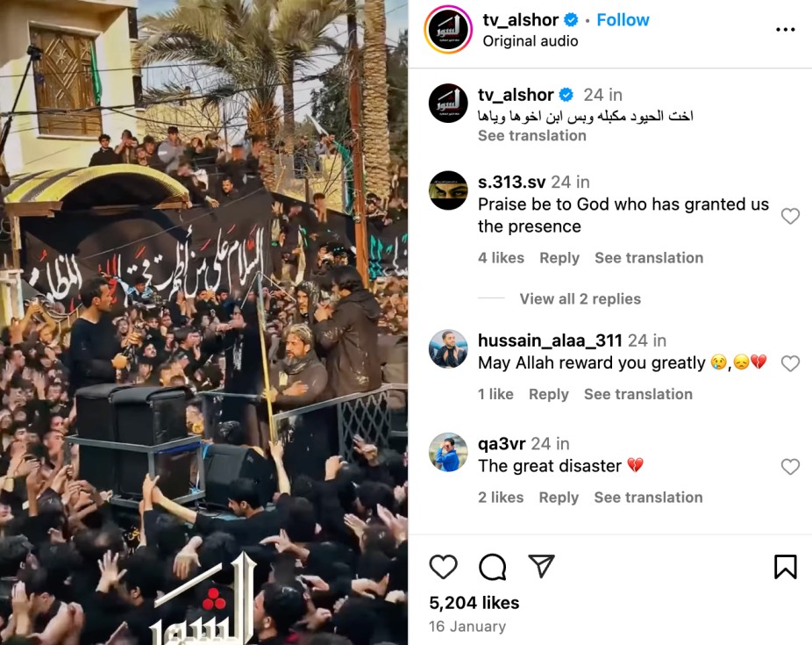Save post with bookmark icon
Viewport: 812px width, 645px height.
(785, 566)
